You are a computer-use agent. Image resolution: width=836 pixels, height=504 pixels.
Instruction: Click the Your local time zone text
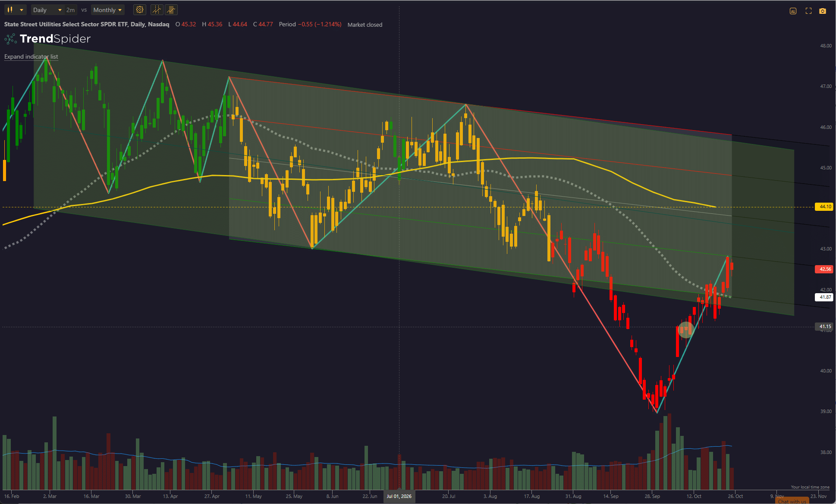pos(810,487)
